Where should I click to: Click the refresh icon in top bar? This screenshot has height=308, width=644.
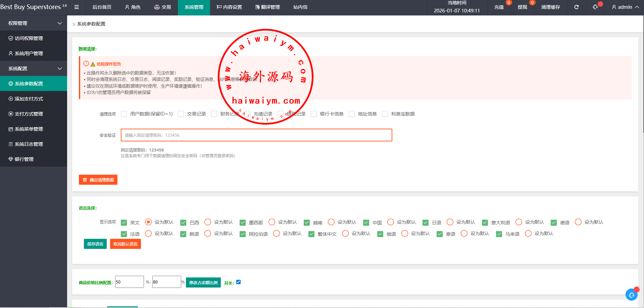click(576, 7)
